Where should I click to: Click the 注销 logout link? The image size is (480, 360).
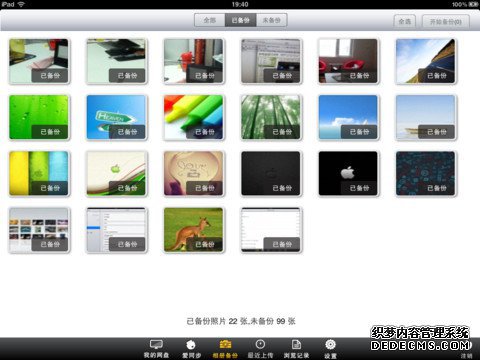tap(466, 356)
